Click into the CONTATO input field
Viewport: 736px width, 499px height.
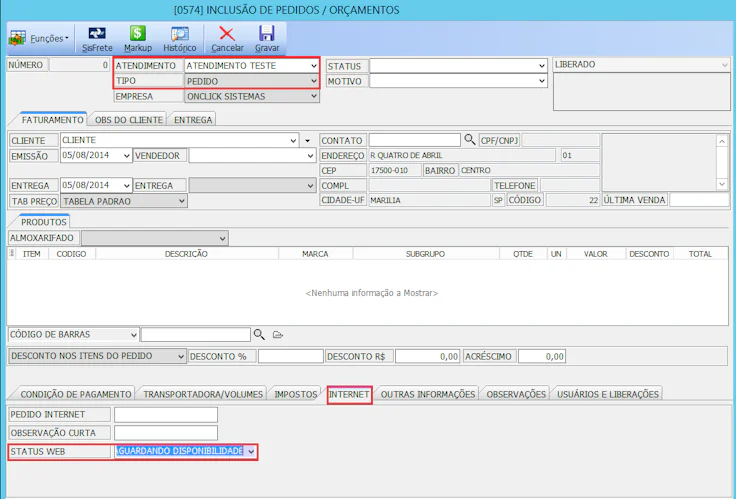point(414,140)
